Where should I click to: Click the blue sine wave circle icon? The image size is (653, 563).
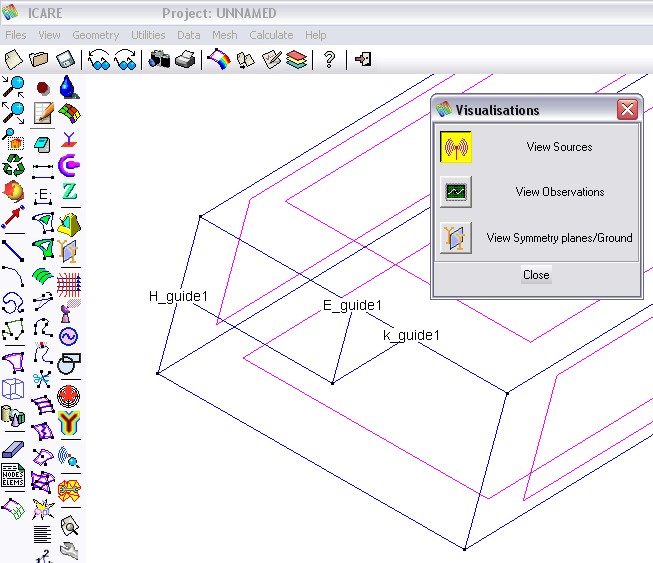[69, 336]
